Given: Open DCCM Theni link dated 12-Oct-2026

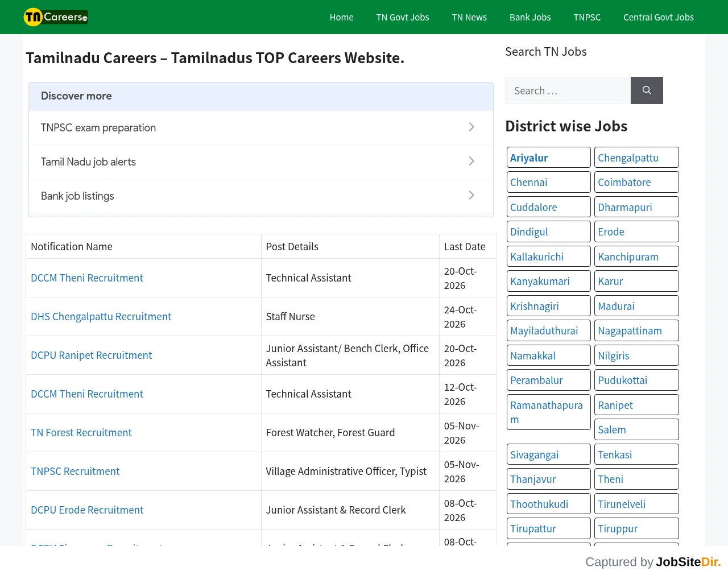Looking at the screenshot, I should [87, 394].
